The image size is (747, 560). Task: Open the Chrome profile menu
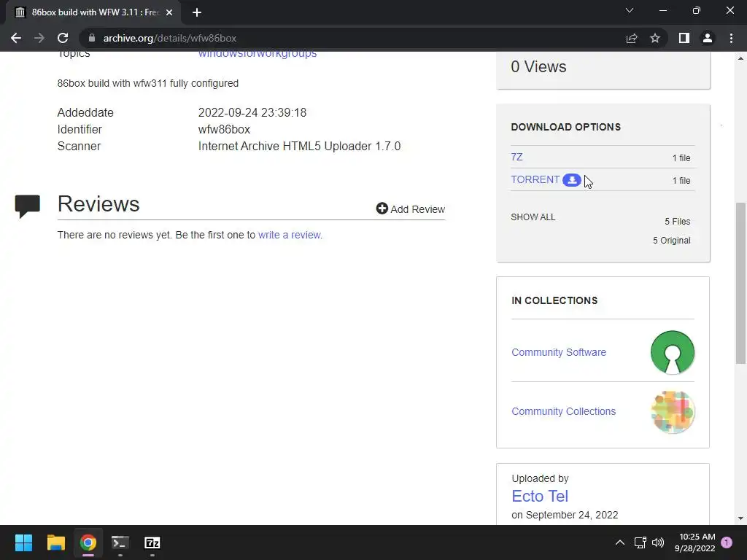pyautogui.click(x=708, y=38)
